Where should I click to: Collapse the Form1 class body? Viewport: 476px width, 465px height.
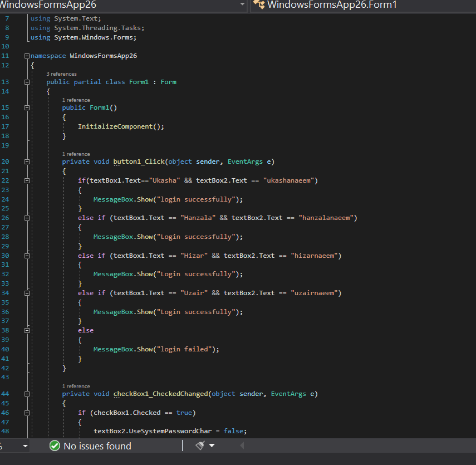pos(26,81)
